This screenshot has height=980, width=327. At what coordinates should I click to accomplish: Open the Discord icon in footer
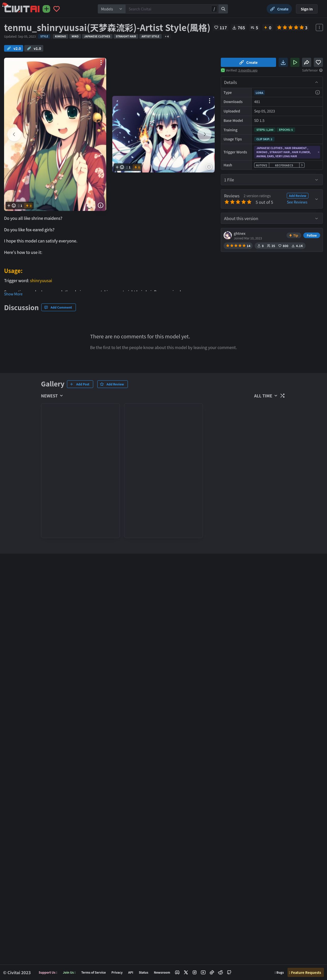click(177, 972)
